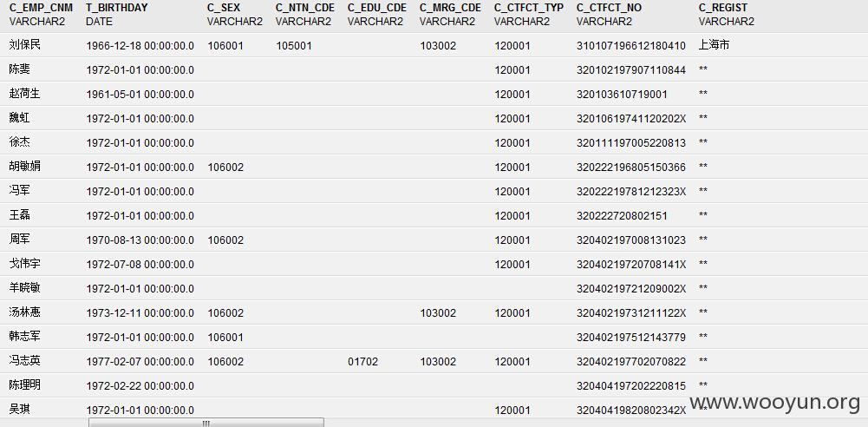Click the 106001 sex code in 韩志军 row
This screenshot has height=427, width=868.
point(225,338)
